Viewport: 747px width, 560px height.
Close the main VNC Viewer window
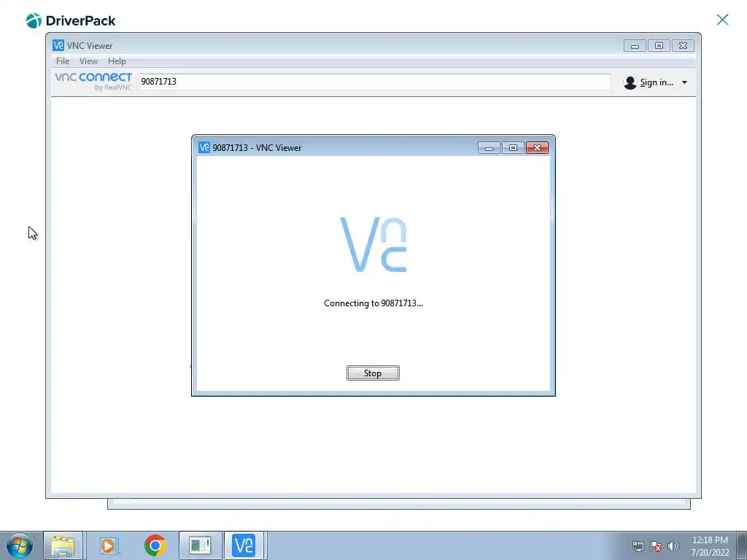click(x=683, y=46)
